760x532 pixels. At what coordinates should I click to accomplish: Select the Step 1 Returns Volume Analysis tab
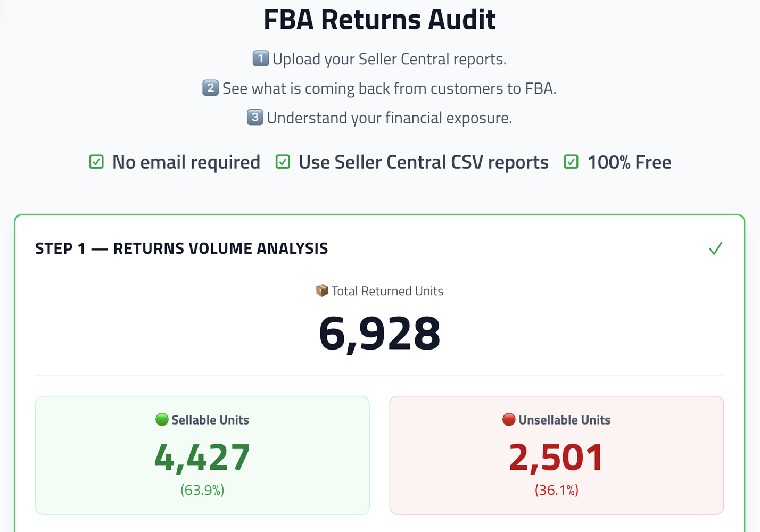[182, 248]
